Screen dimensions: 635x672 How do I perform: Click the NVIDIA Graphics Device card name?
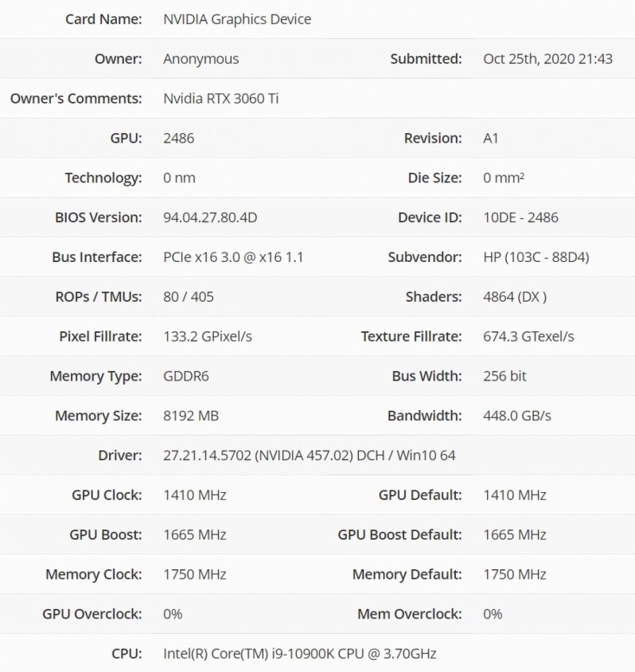click(237, 18)
